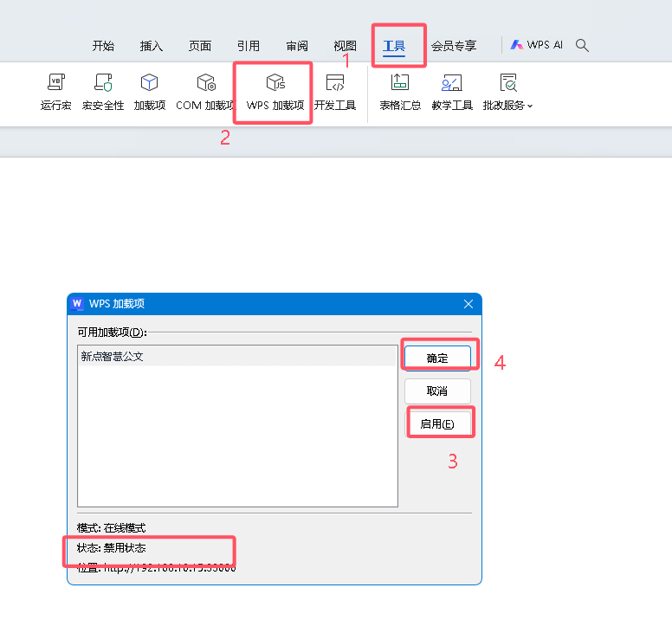This screenshot has width=672, height=620.
Task: Click the 模式: 在线模式 text
Action: 112,528
